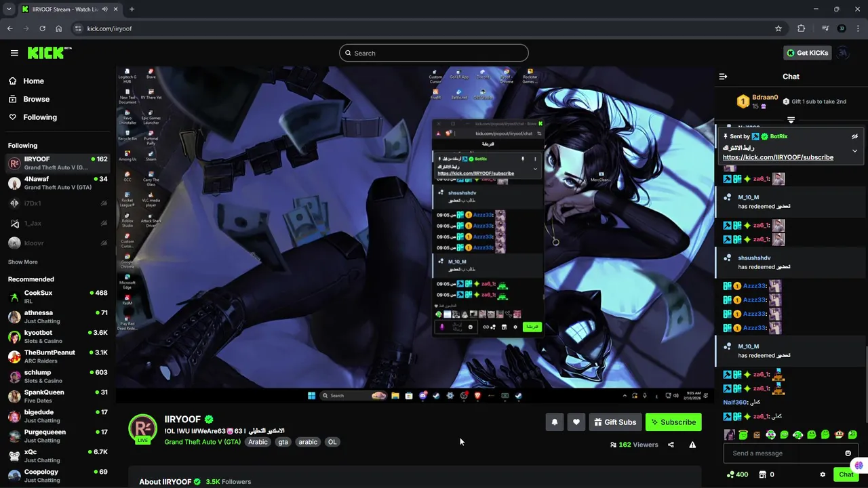868x488 pixels.
Task: Hide the pinned BotRix message
Action: pos(854,136)
